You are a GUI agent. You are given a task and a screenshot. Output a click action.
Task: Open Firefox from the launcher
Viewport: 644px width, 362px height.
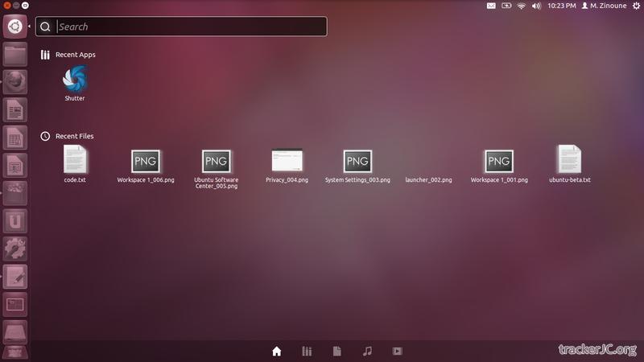coord(15,81)
